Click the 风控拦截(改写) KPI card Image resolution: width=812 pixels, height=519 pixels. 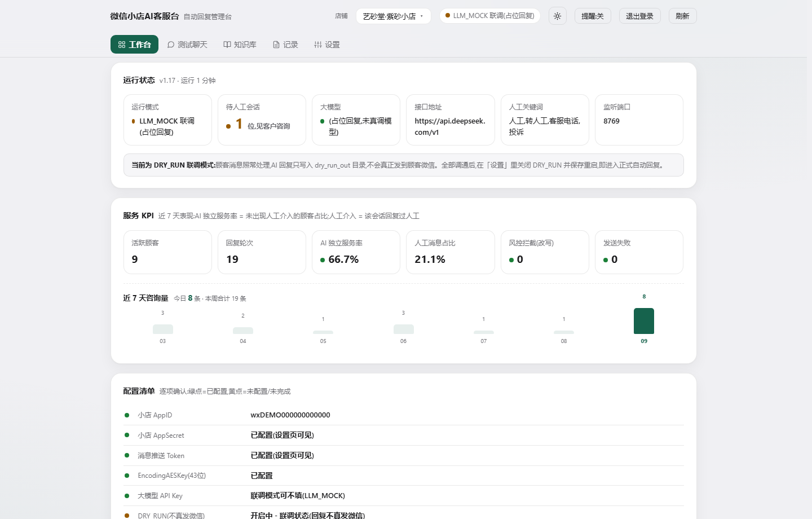point(545,252)
